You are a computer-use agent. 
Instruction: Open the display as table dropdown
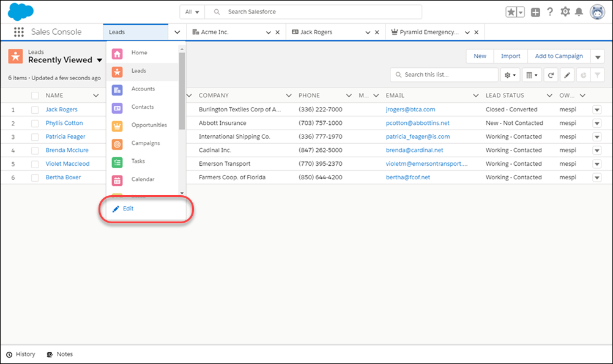(532, 75)
